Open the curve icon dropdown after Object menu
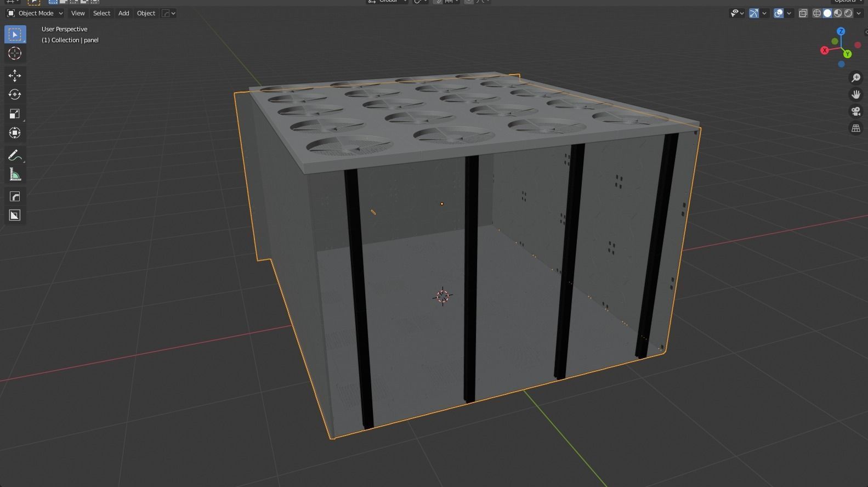Image resolution: width=868 pixels, height=487 pixels. pos(169,13)
